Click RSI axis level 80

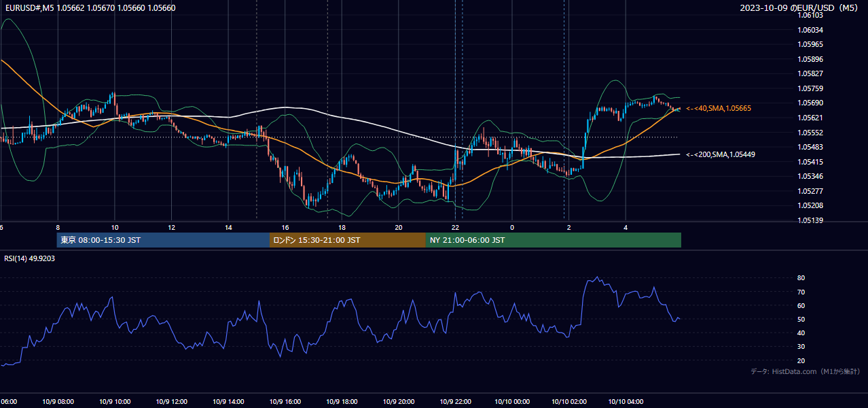801,278
